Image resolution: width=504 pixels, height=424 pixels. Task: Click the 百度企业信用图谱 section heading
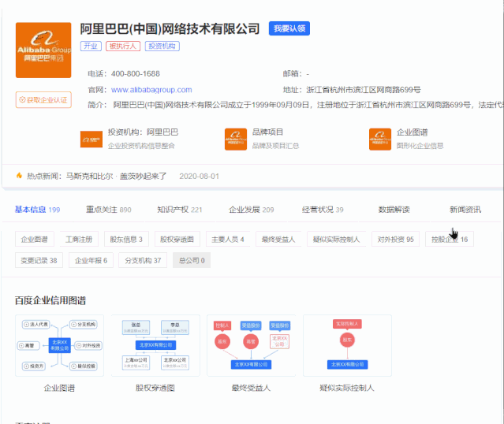(50, 300)
